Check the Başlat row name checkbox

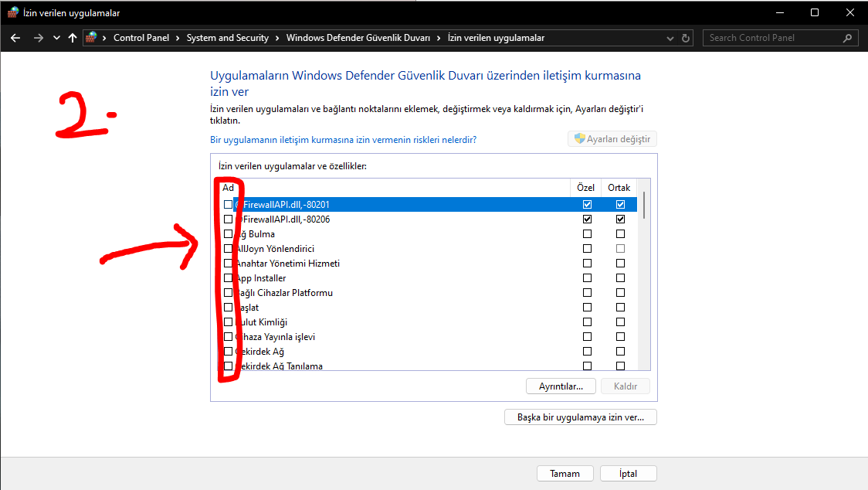pos(228,307)
